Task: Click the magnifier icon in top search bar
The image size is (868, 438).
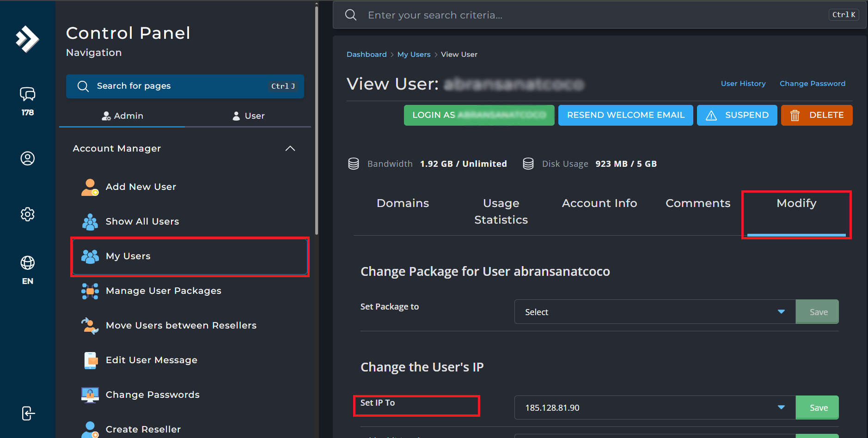Action: [351, 15]
